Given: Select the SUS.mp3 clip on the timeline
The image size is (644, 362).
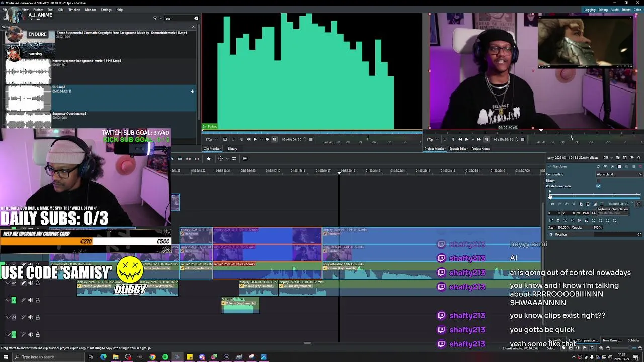Looking at the screenshot, I should tap(240, 305).
